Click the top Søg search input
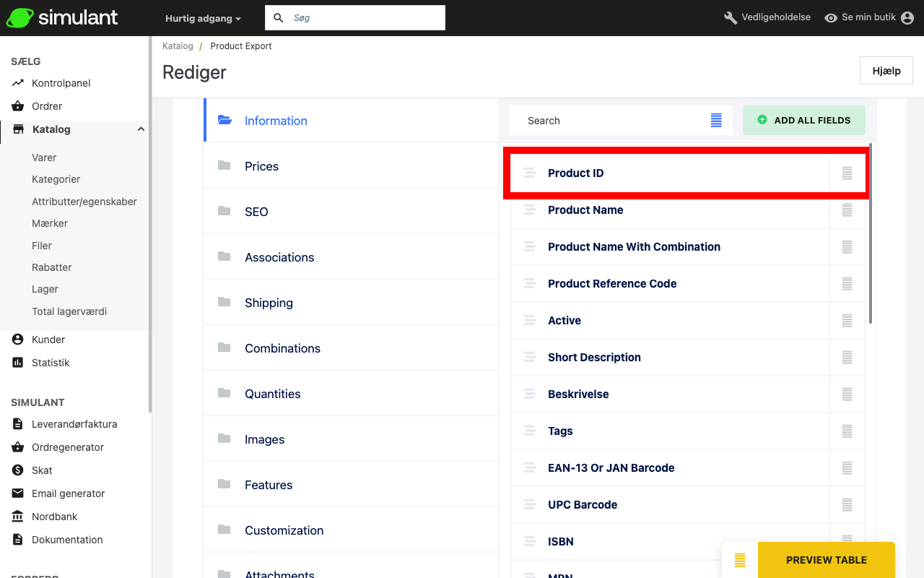The height and width of the screenshot is (578, 924). coord(365,18)
